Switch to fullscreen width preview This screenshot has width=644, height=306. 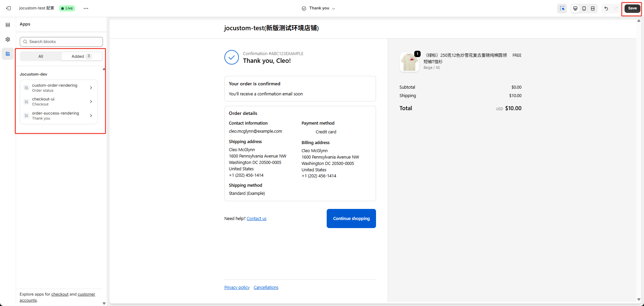[x=593, y=8]
